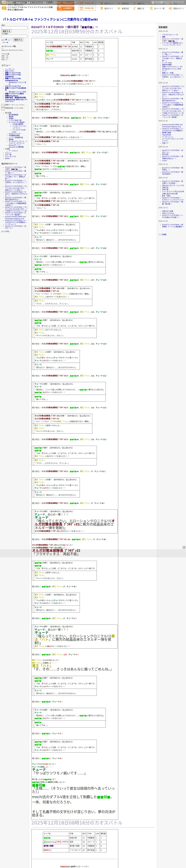
Task: Click the wiki title heading link
Action: [x=50, y=20]
